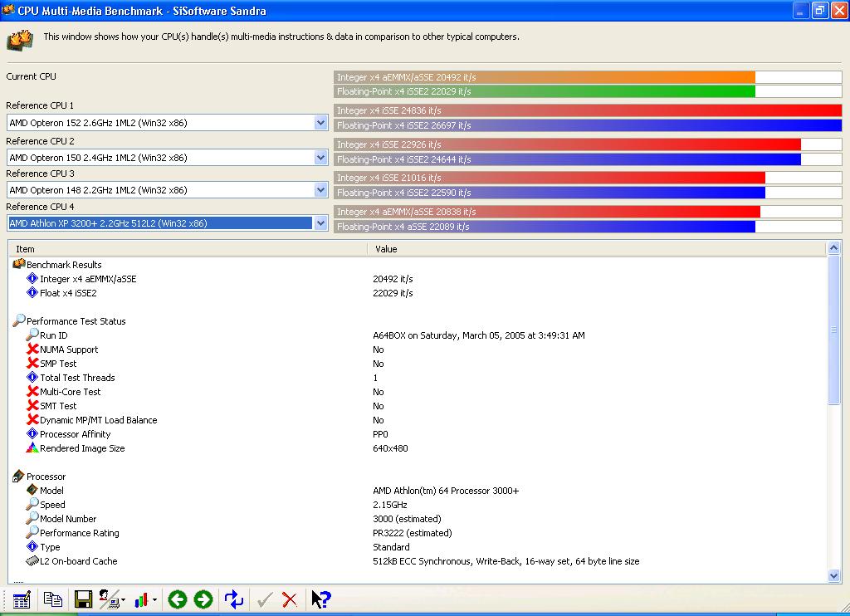
Task: Save results with the floppy disk icon
Action: click(x=83, y=599)
